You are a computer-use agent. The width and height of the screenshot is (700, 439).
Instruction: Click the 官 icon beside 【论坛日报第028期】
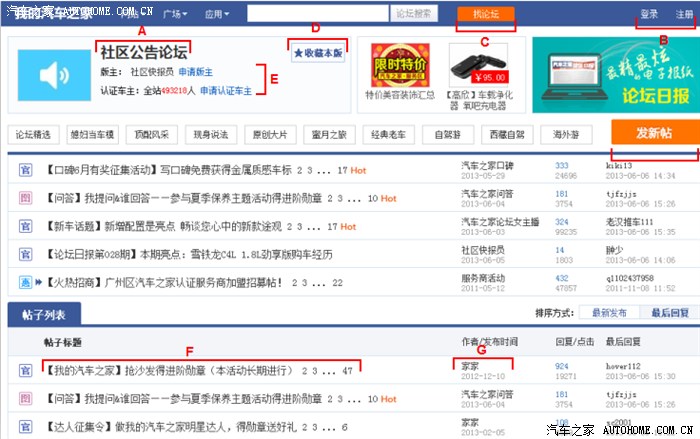click(25, 255)
